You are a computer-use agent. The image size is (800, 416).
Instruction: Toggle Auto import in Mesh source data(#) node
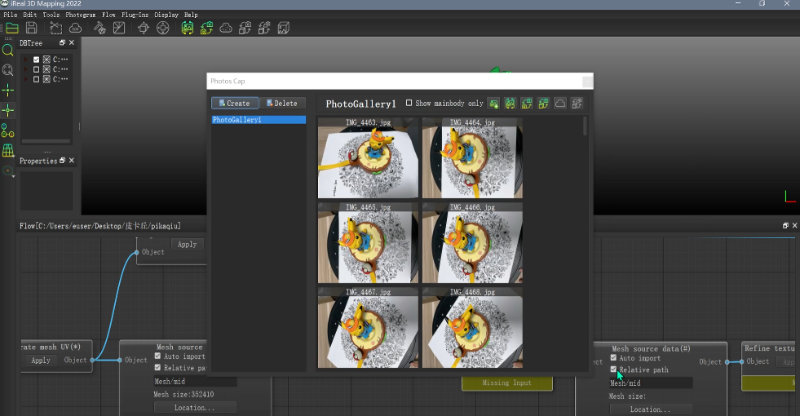point(613,357)
